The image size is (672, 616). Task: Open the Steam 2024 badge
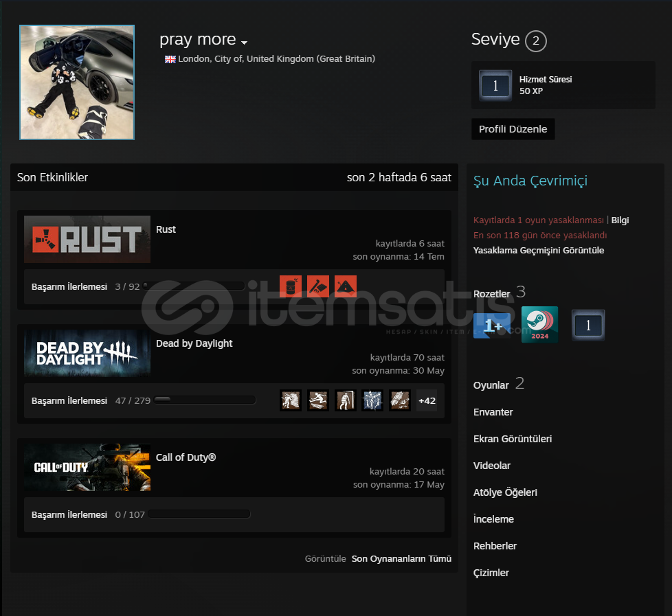pos(539,324)
